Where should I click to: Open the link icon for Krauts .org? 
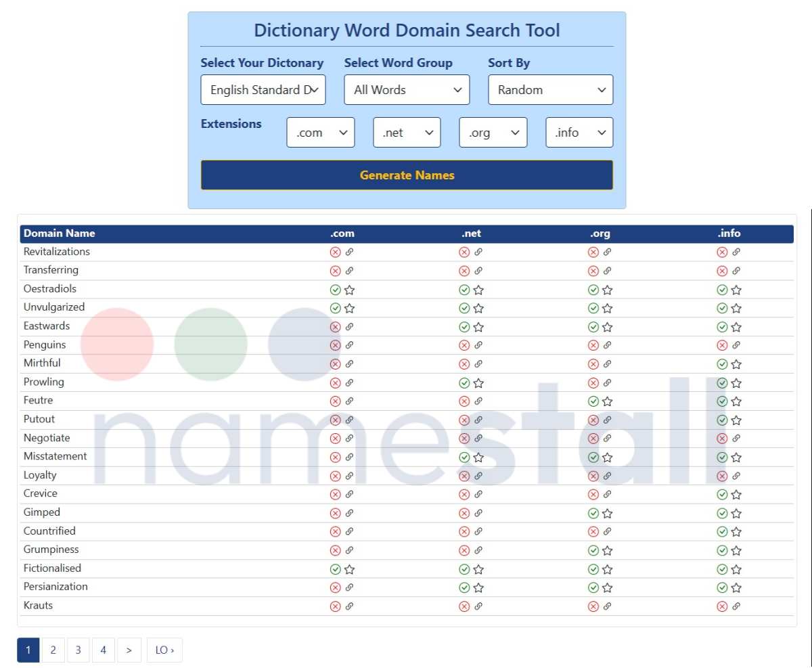[607, 606]
